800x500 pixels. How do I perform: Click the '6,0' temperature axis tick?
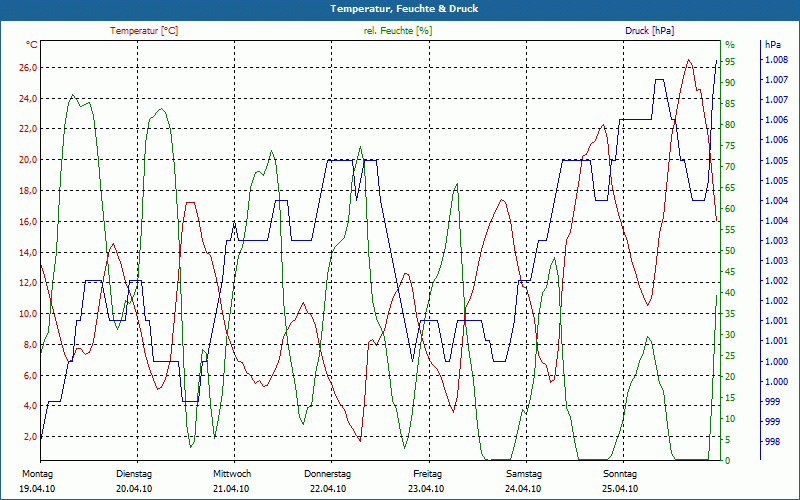(x=30, y=376)
